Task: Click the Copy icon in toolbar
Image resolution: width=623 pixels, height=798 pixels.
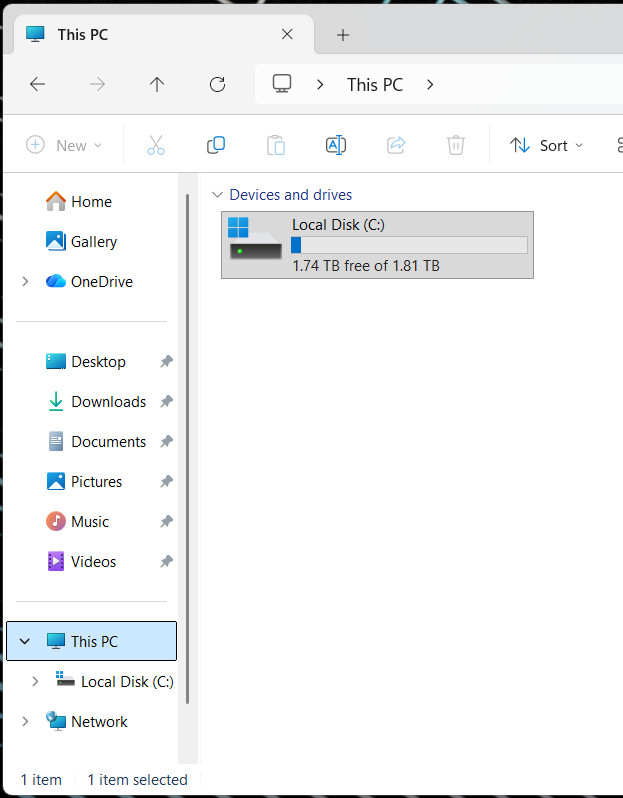Action: click(216, 146)
